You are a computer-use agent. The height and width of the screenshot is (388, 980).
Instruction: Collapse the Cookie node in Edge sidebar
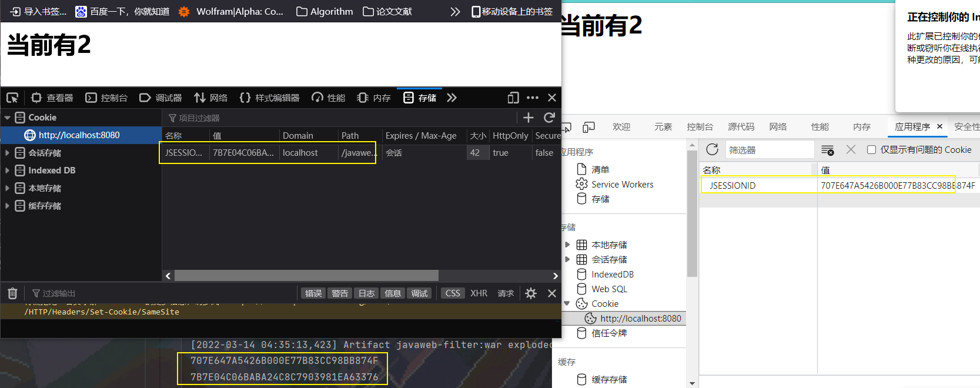tap(567, 304)
